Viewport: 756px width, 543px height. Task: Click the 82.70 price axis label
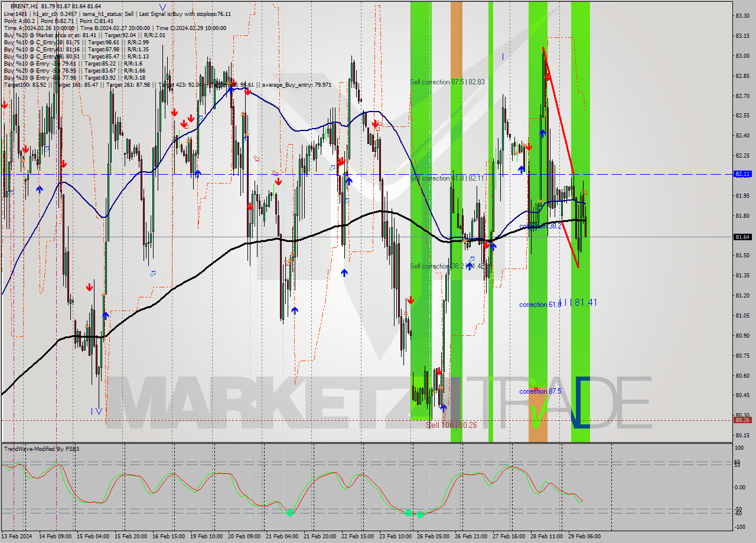click(x=743, y=96)
